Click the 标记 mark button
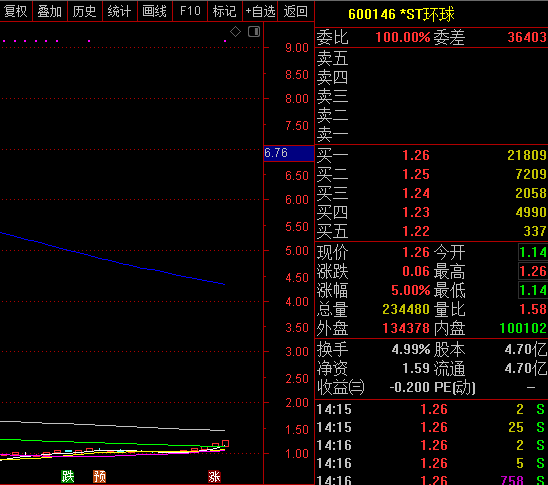This screenshot has height=485, width=548. pos(225,11)
